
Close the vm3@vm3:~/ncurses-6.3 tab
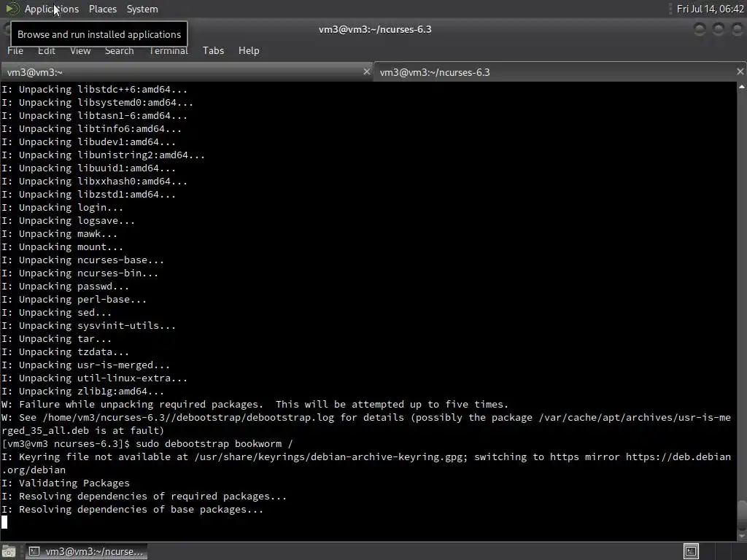click(x=740, y=72)
